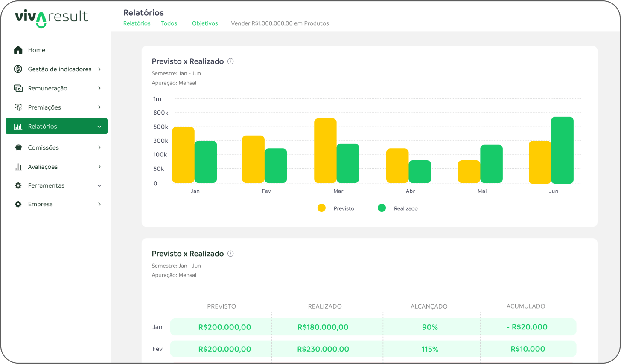Image resolution: width=621 pixels, height=364 pixels.
Task: Click the info icon beside chart title
Action: 230,61
